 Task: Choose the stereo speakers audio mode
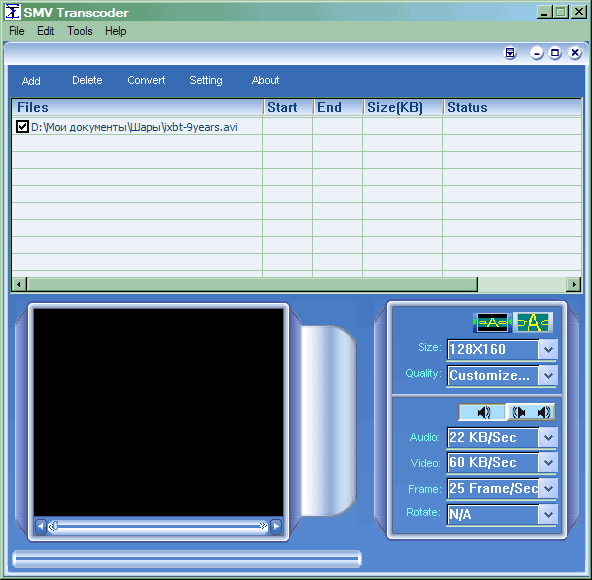pos(530,412)
